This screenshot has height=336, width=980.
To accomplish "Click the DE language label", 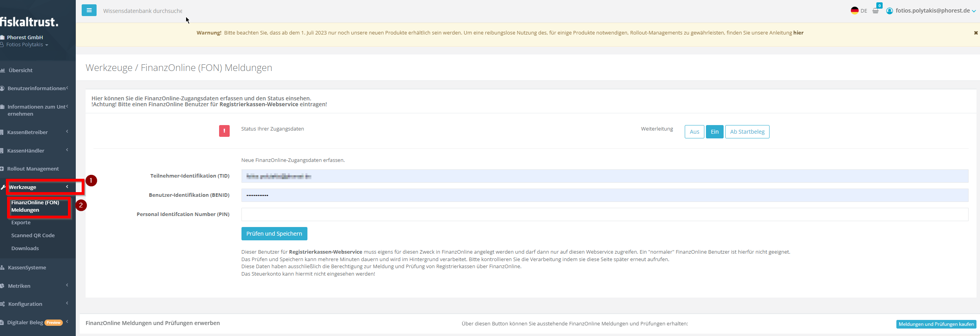I will (864, 11).
